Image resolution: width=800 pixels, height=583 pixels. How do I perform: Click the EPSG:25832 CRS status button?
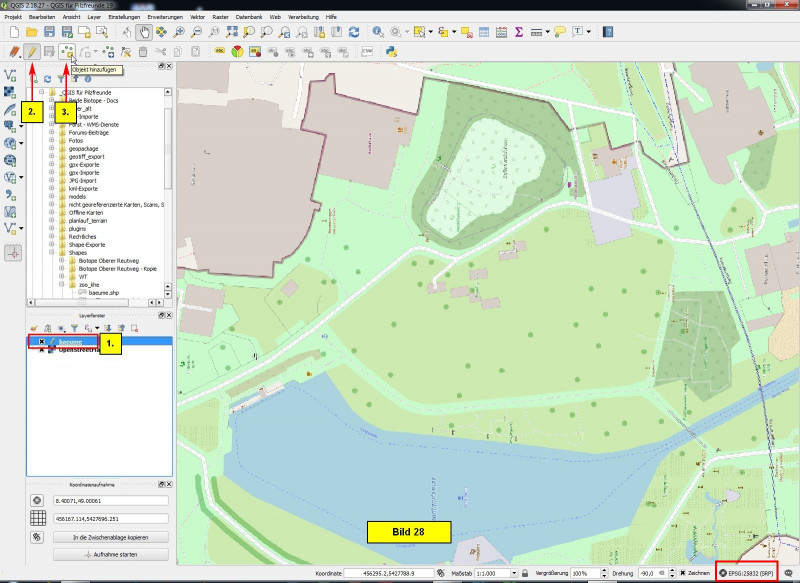(x=746, y=573)
